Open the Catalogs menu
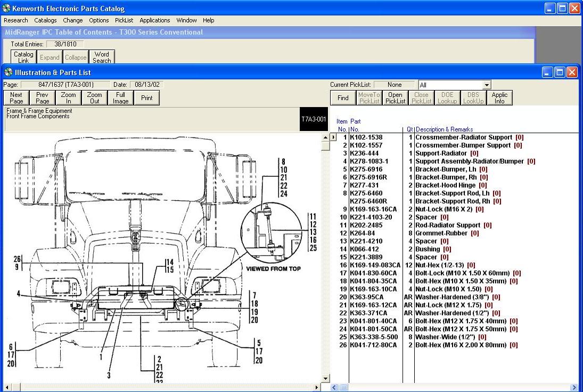 (45, 20)
